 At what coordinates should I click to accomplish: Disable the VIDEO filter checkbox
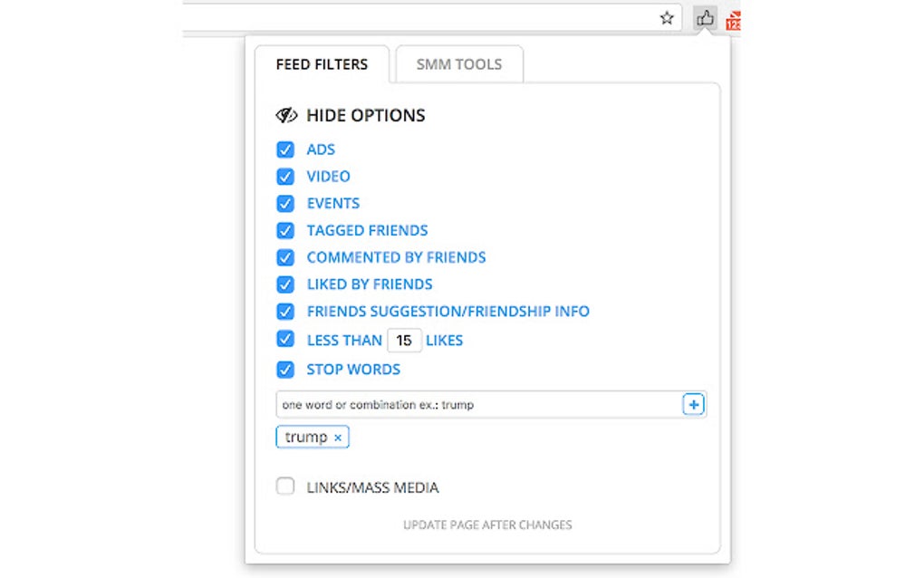pos(285,176)
